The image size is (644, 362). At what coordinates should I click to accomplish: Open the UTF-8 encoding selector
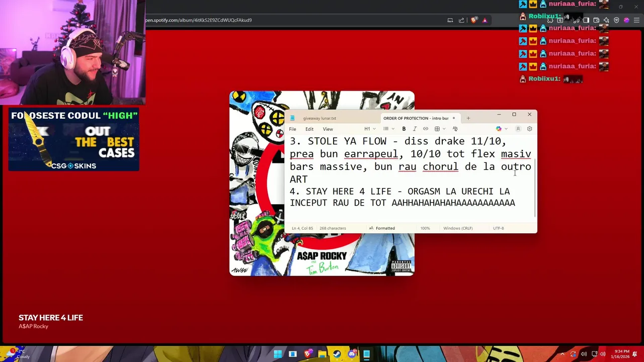pos(498,228)
